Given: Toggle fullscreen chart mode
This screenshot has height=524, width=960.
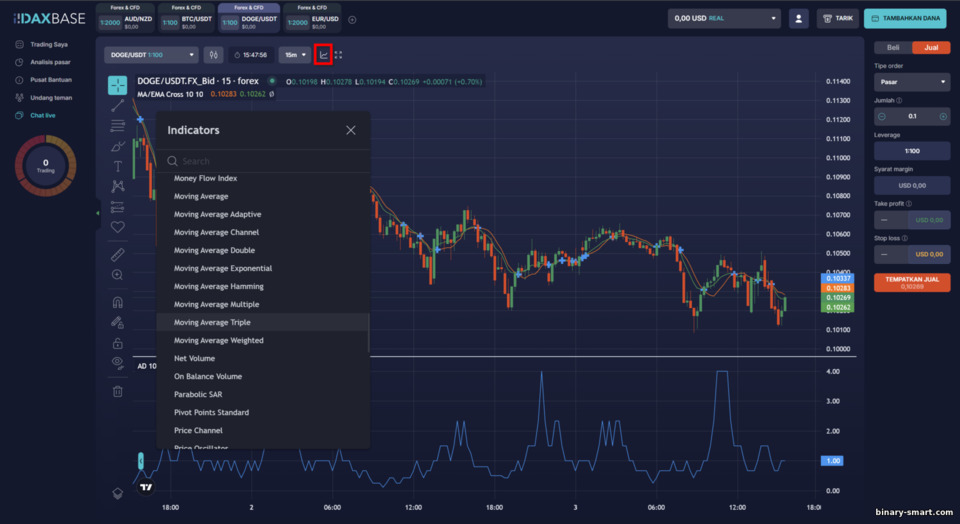Looking at the screenshot, I should coord(338,54).
